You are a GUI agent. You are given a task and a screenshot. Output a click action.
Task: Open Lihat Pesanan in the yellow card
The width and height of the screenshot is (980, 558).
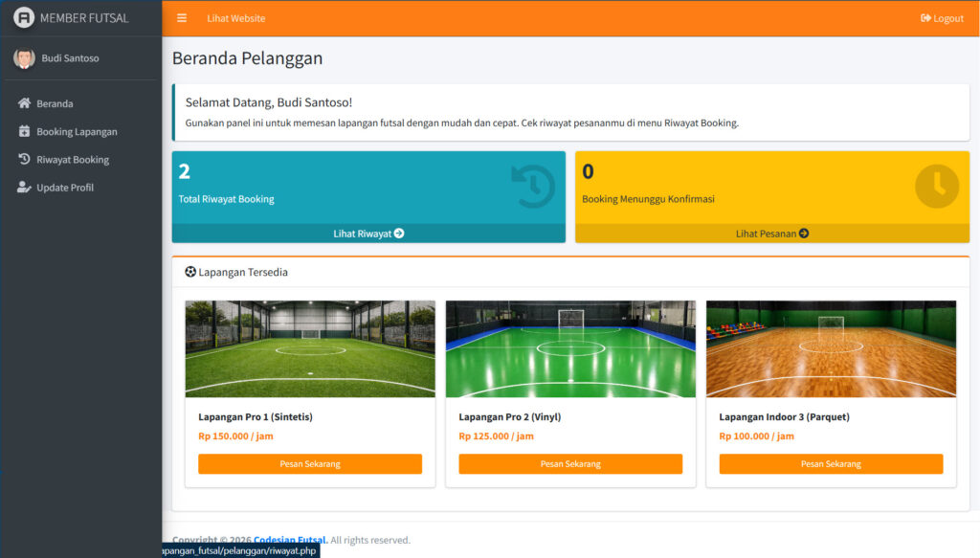coord(771,234)
